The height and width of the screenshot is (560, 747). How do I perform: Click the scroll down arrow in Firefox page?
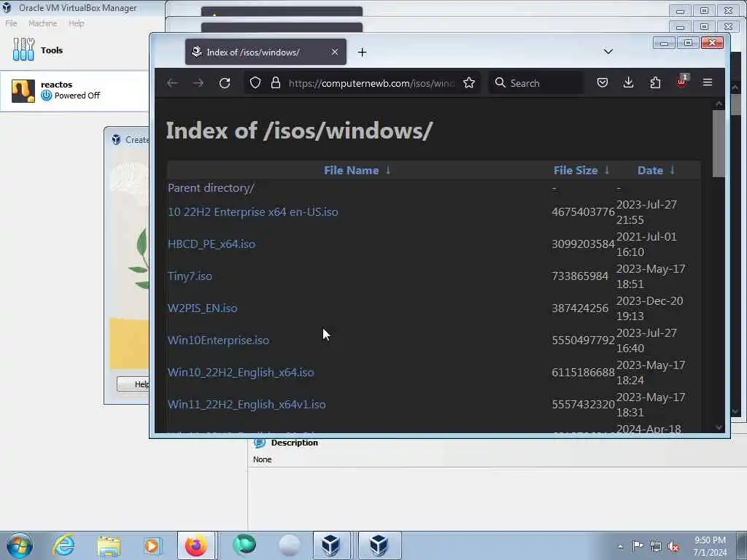719,427
